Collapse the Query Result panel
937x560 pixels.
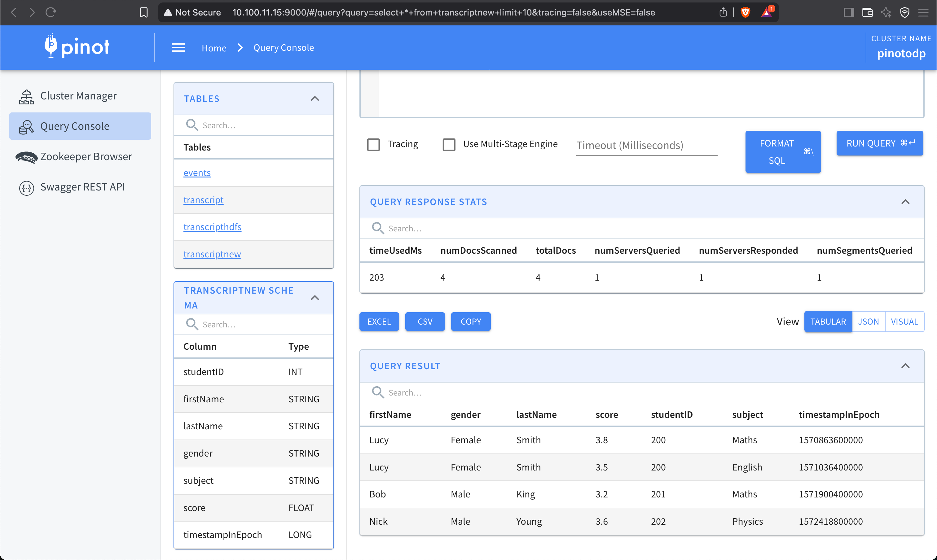click(x=905, y=366)
